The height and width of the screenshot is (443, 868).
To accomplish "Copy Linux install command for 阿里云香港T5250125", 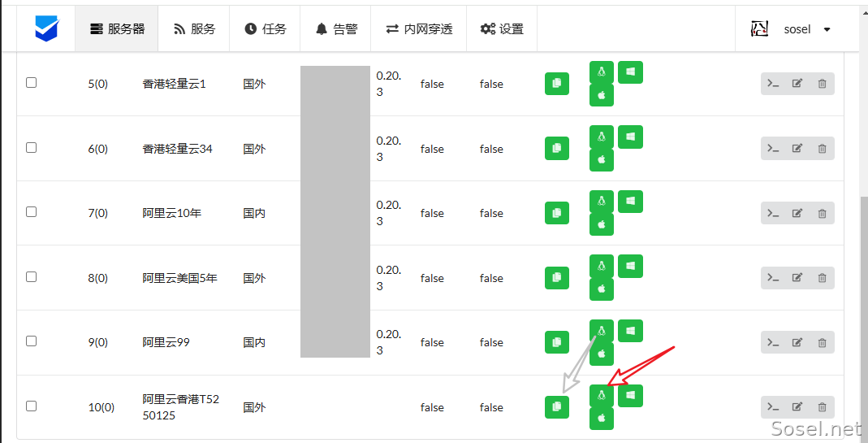I will click(601, 395).
